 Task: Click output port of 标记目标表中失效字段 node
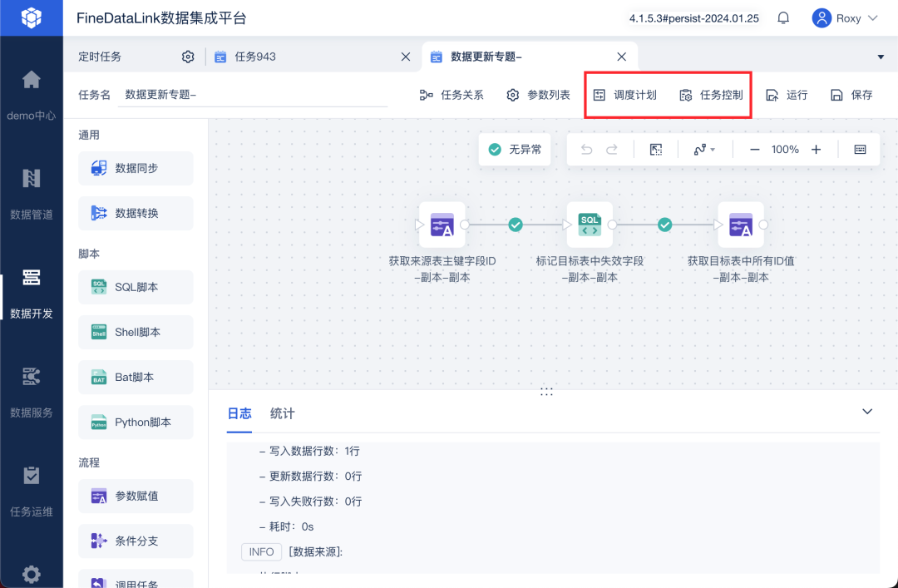[612, 225]
